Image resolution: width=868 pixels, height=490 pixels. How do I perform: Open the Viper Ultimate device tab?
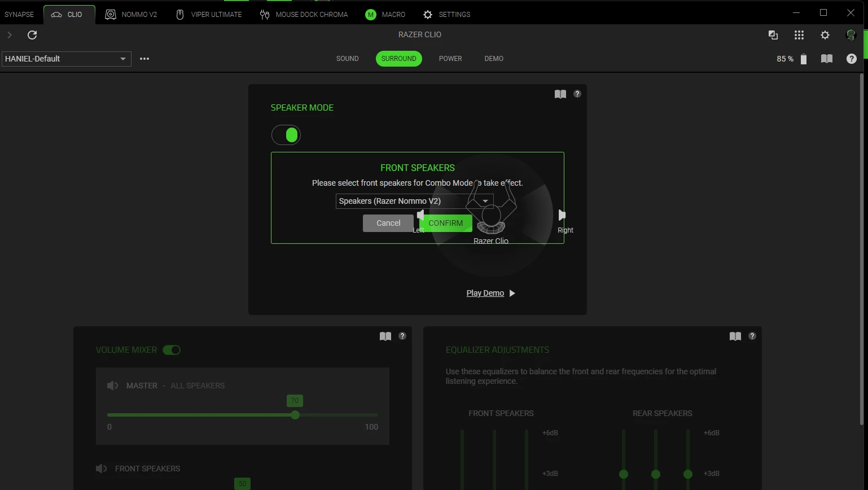click(209, 14)
